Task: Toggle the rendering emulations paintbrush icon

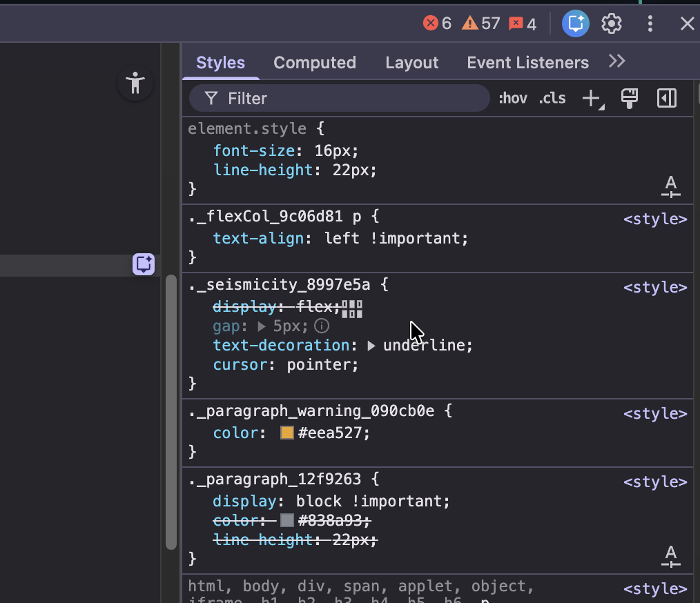Action: click(x=629, y=99)
